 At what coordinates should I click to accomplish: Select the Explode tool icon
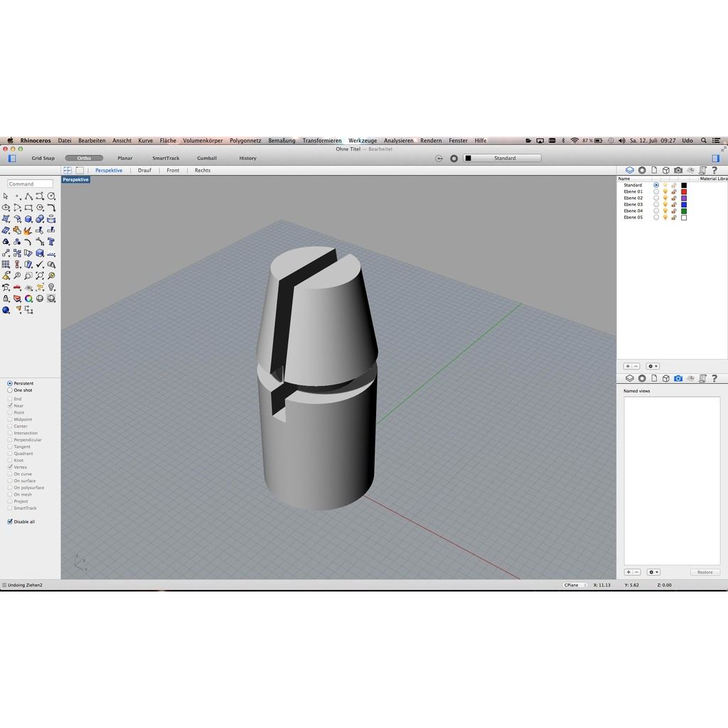[x=28, y=231]
